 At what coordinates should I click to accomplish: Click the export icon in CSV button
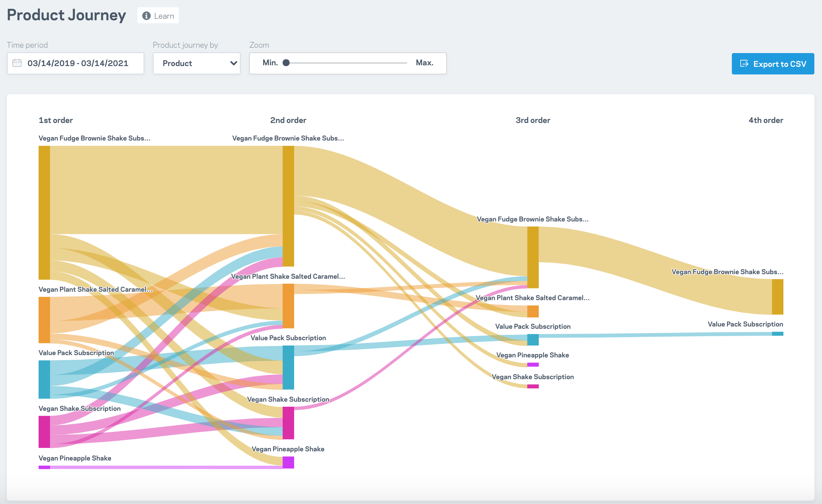[744, 64]
